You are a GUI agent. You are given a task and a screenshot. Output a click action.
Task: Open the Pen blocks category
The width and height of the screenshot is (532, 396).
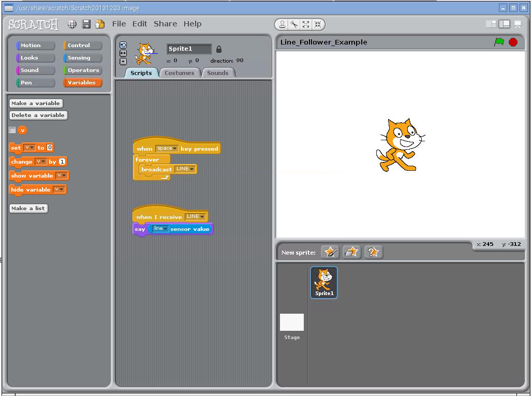[35, 82]
